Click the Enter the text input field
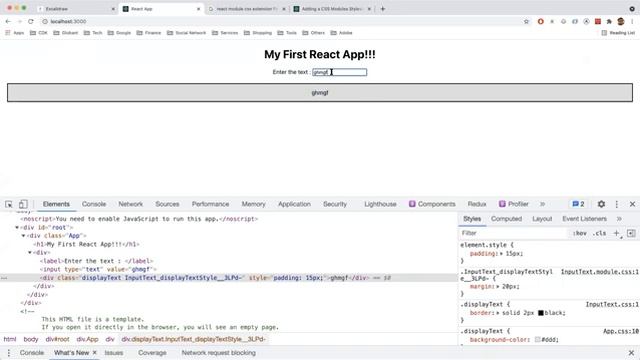This screenshot has width=640, height=360. 340,72
